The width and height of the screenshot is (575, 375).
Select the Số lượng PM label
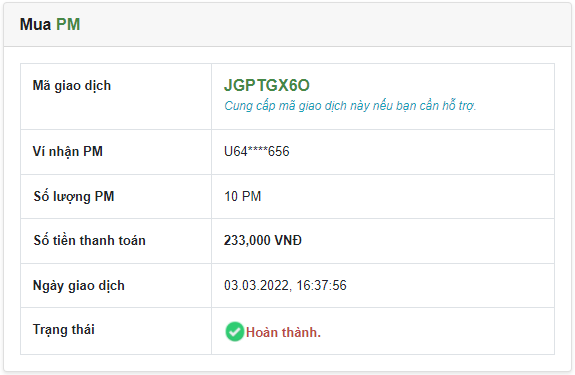click(74, 197)
